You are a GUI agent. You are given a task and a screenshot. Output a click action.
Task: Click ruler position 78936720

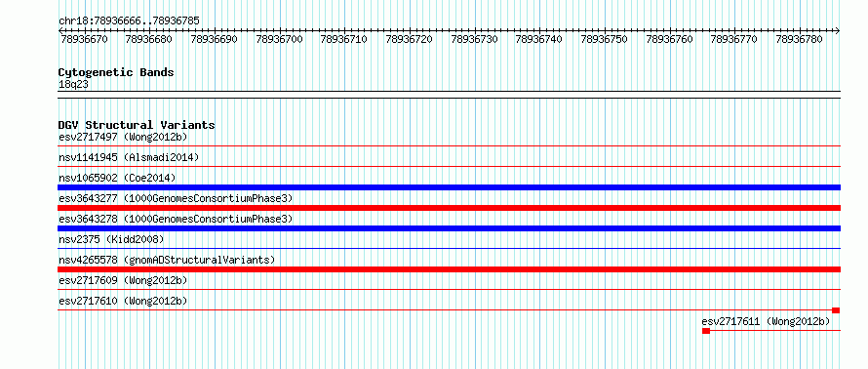(x=409, y=39)
